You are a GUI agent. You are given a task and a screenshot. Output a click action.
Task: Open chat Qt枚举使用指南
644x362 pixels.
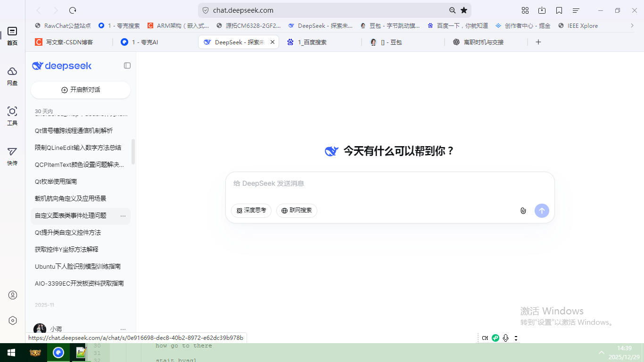(81, 181)
